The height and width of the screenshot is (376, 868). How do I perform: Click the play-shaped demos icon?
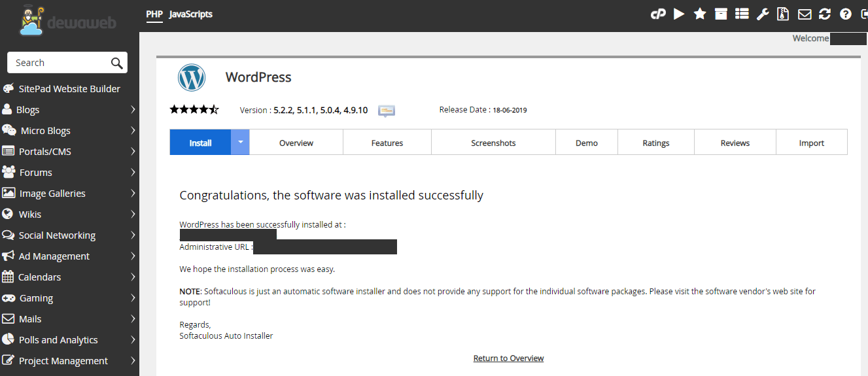click(679, 14)
